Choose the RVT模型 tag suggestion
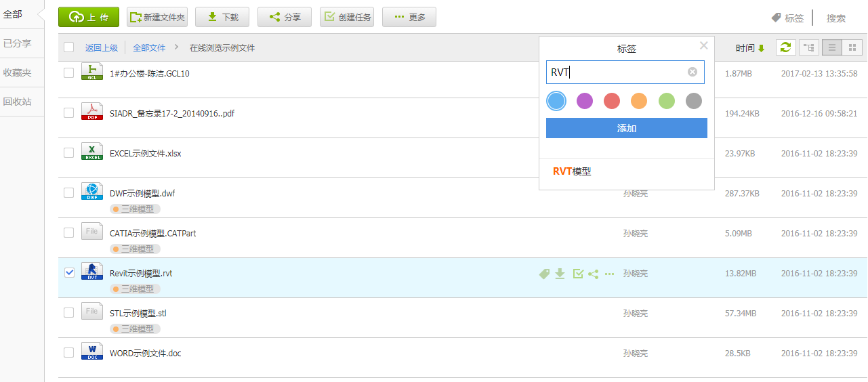 click(572, 171)
